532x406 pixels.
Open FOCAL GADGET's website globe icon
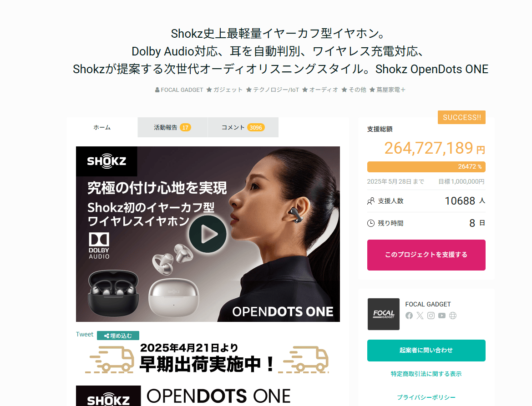tap(453, 316)
